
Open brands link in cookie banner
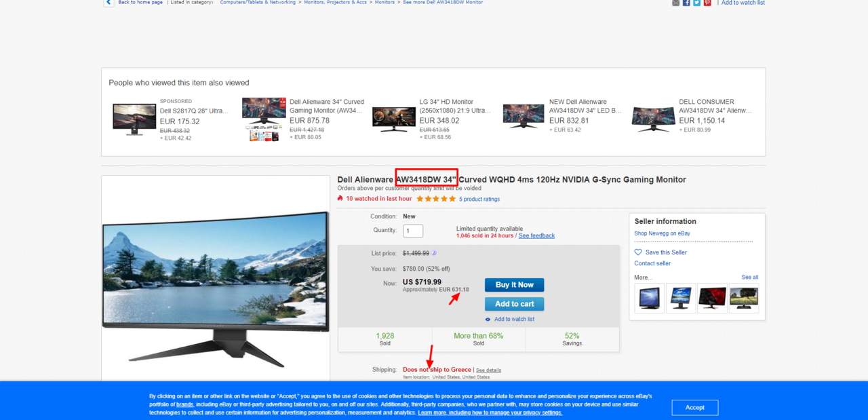pyautogui.click(x=185, y=404)
